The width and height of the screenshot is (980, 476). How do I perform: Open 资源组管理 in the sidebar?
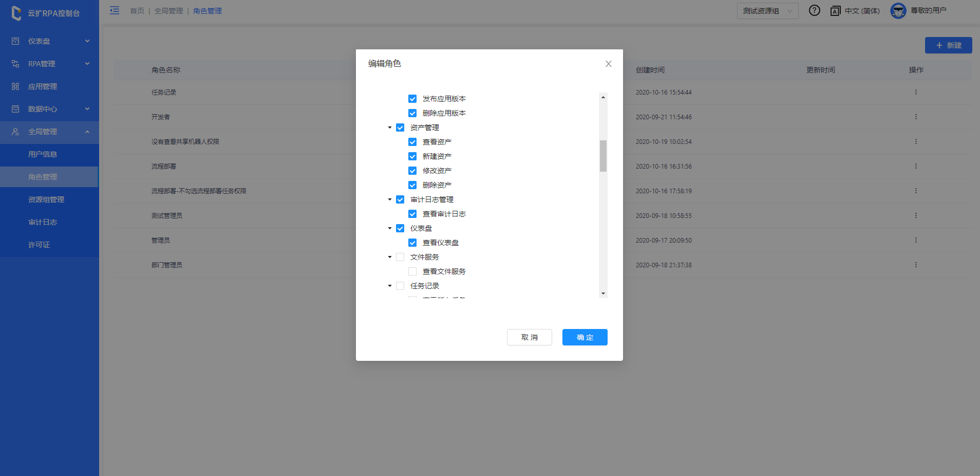click(x=46, y=199)
